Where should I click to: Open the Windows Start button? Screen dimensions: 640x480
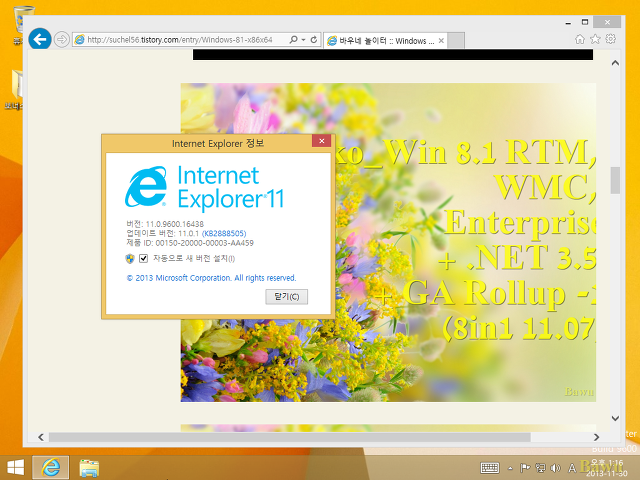click(x=16, y=467)
